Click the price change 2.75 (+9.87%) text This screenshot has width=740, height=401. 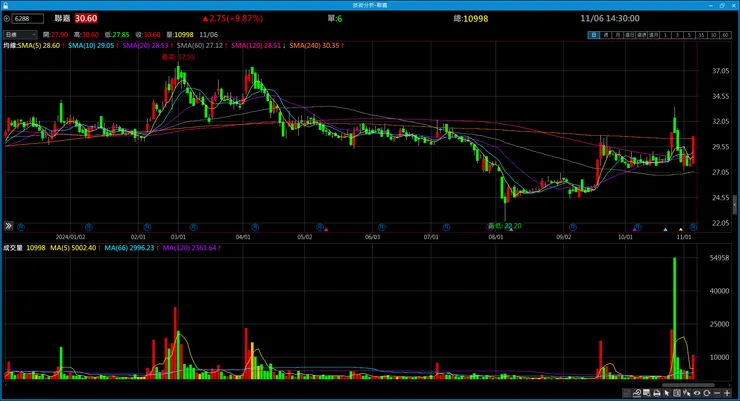[232, 18]
